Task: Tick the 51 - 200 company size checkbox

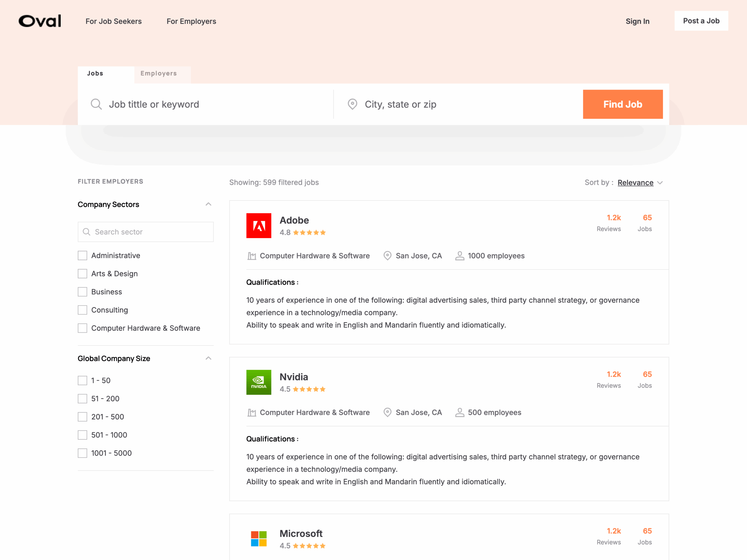Action: coord(82,399)
